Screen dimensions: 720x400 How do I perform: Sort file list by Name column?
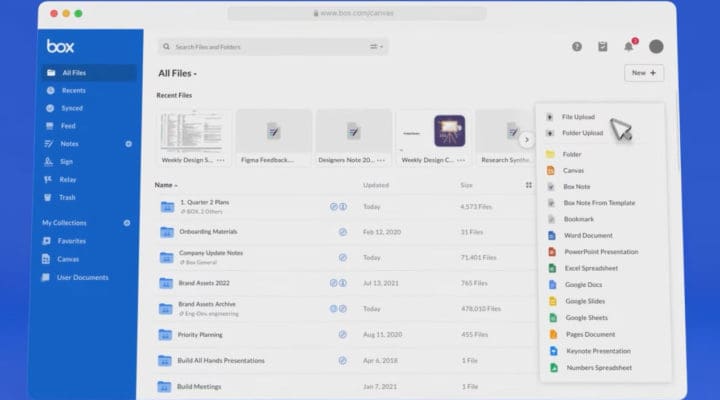(x=166, y=185)
